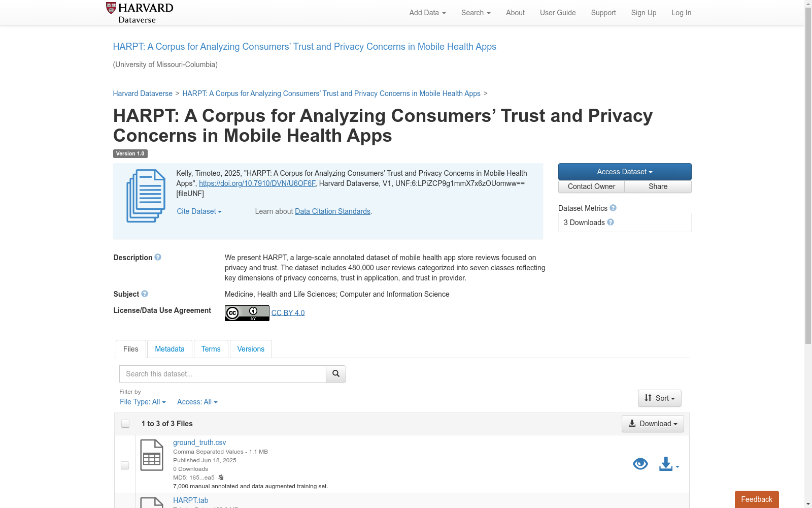Click the Subject help icon
812x508 pixels.
(145, 294)
